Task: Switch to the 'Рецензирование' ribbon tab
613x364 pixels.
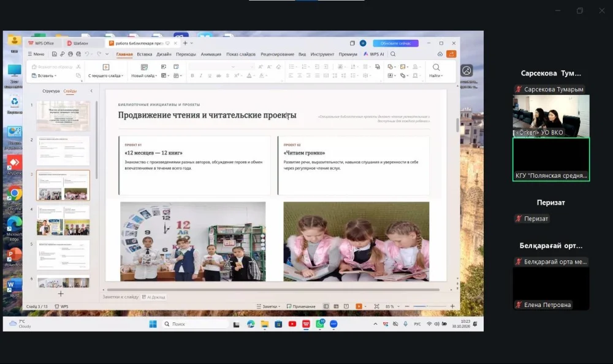Action: (x=277, y=54)
